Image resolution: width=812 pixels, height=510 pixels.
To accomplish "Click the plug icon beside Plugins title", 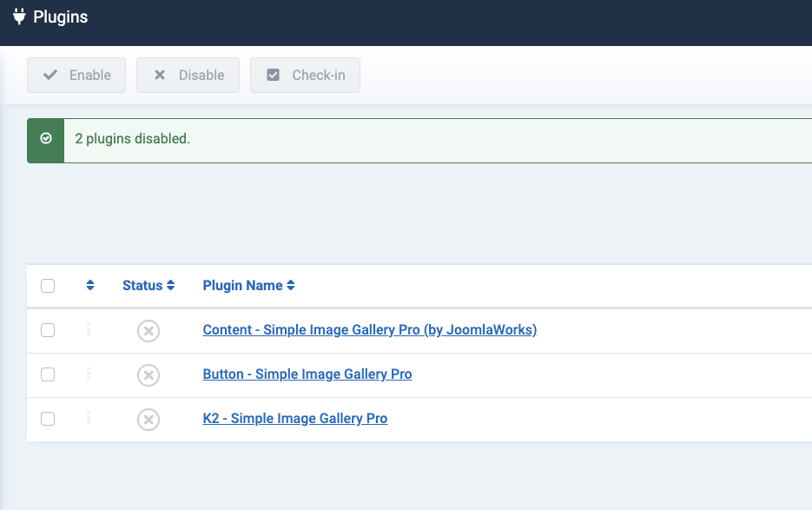I will pos(19,17).
